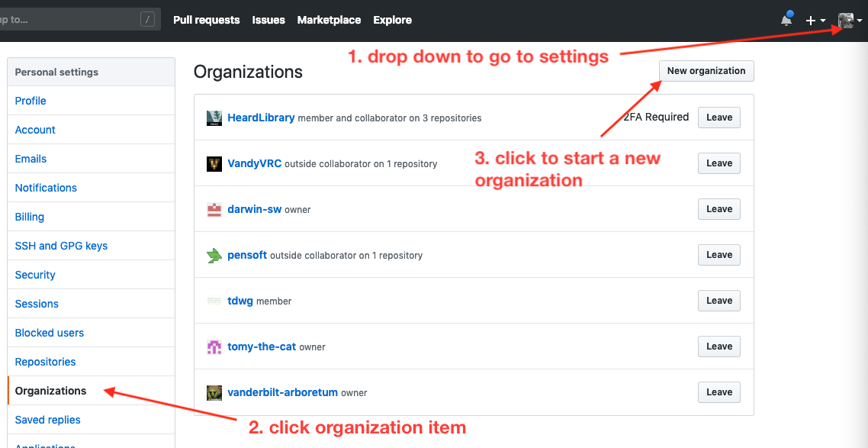The image size is (868, 448).
Task: Open the user avatar dropdown menu
Action: (850, 21)
